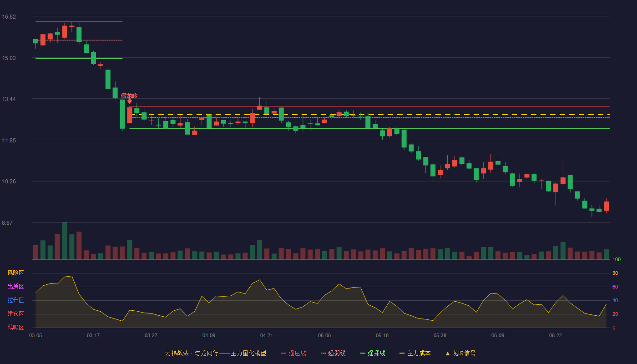Screen dimensions: 637x364
Task: Click the 05-28 date label
Action: click(440, 335)
